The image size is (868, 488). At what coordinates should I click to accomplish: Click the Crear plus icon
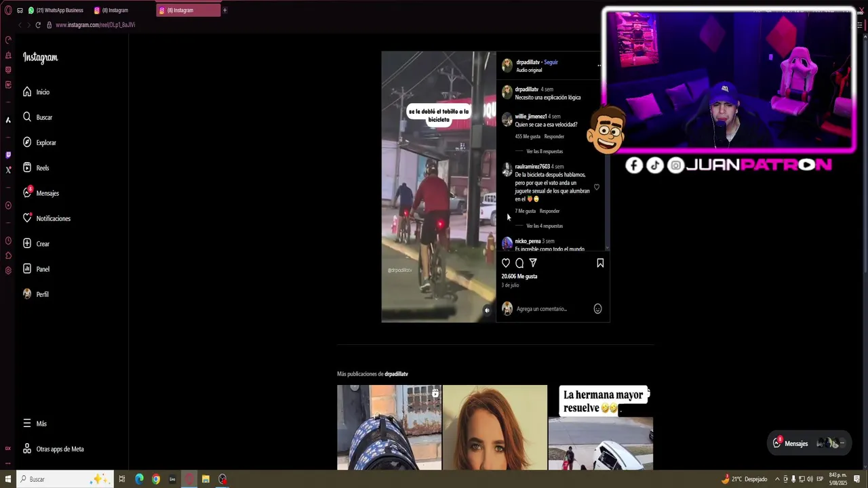pos(27,243)
